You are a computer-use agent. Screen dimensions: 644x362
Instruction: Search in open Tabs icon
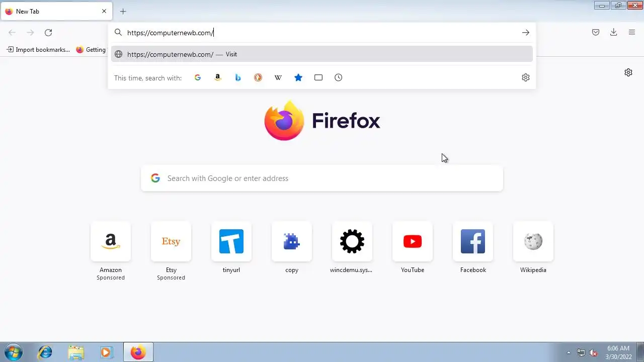(318, 77)
